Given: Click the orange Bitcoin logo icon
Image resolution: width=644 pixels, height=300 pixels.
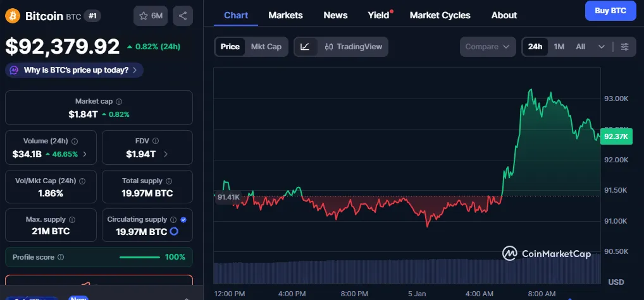Looking at the screenshot, I should click(x=12, y=16).
